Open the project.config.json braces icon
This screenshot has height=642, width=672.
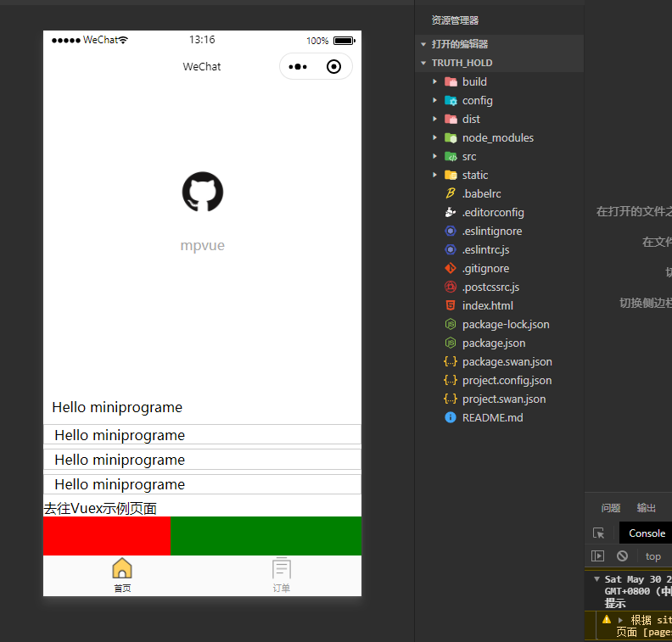click(x=451, y=380)
